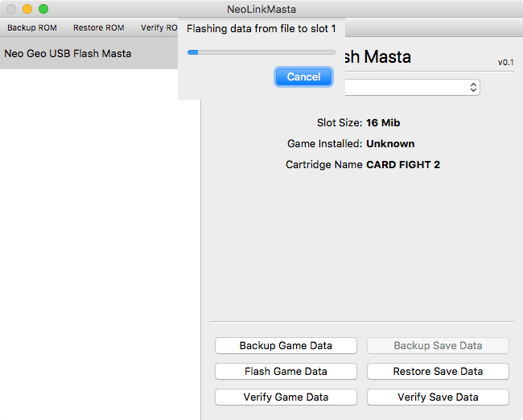
Task: Click the CARD FIGHT 2 cartridge name
Action: coord(403,164)
